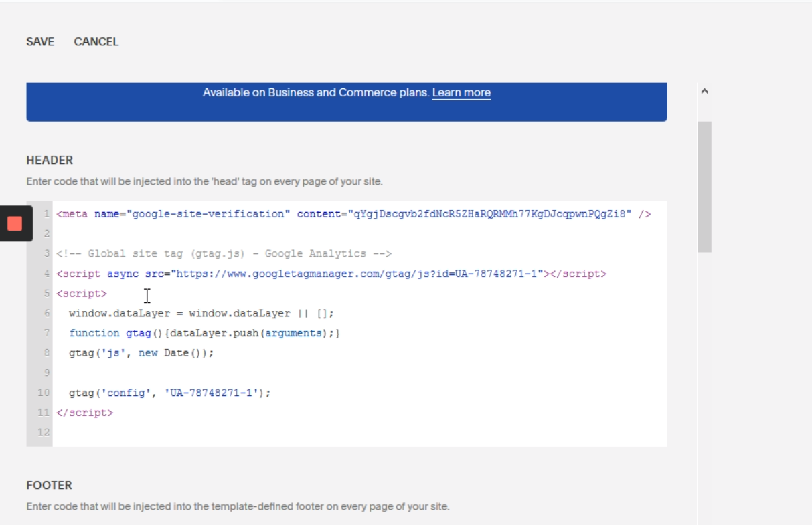The width and height of the screenshot is (812, 525).
Task: Click the scrollbar up arrow
Action: tap(704, 92)
